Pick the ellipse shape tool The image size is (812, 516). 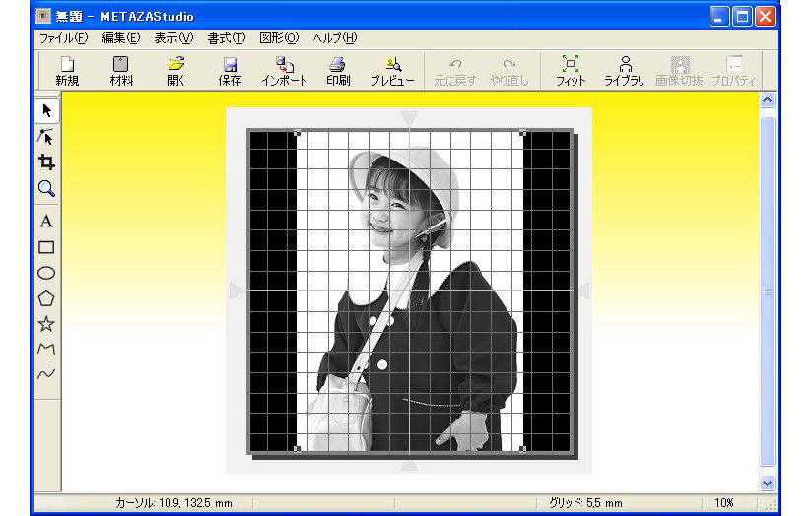pyautogui.click(x=46, y=273)
